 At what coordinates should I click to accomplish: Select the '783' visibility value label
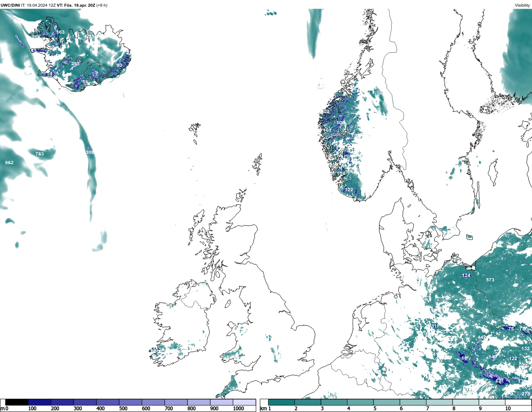pos(39,154)
